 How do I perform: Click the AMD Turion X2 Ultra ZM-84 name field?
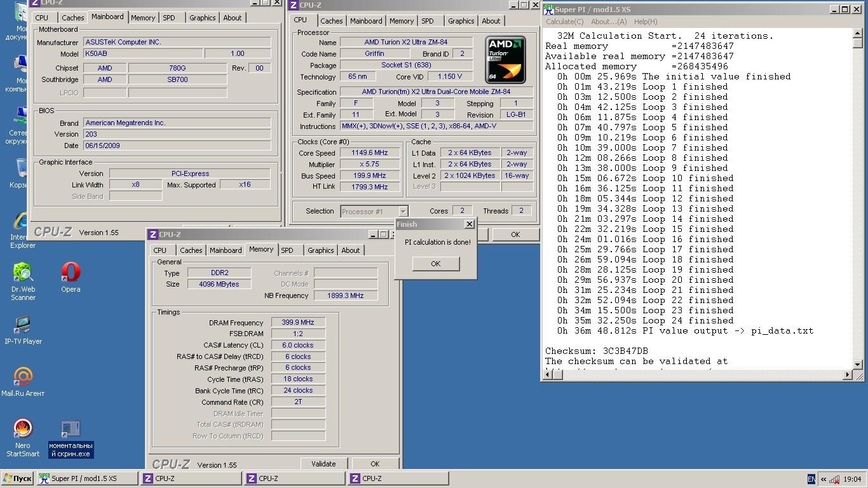405,42
